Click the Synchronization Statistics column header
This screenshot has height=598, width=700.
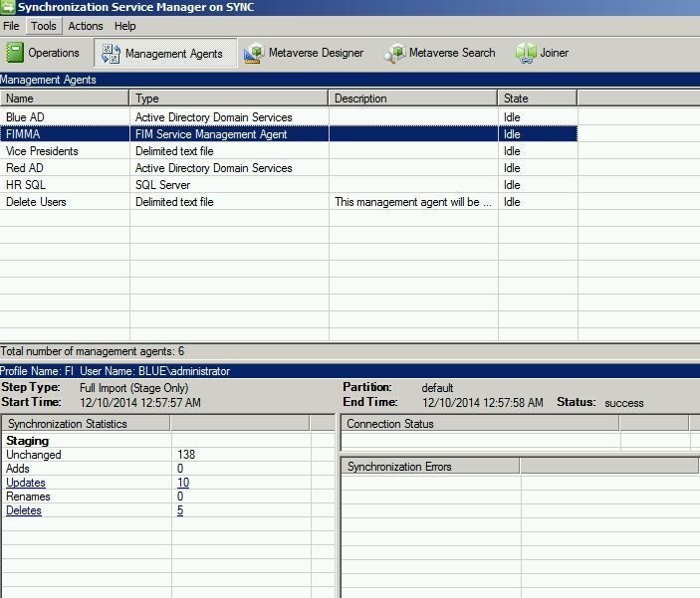86,424
